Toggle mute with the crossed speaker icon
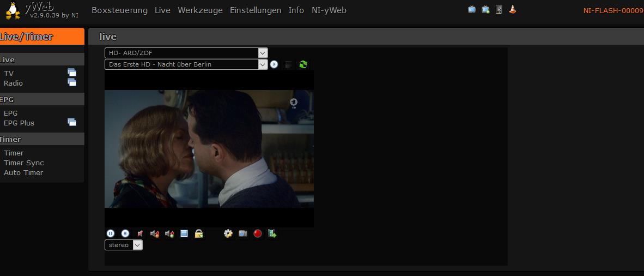Image resolution: width=644 pixels, height=276 pixels. click(x=140, y=233)
